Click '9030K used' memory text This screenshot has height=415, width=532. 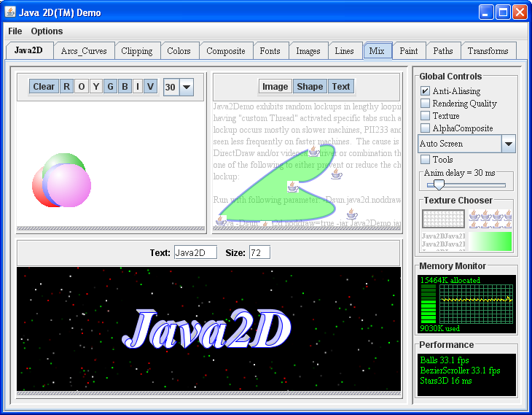(x=440, y=328)
